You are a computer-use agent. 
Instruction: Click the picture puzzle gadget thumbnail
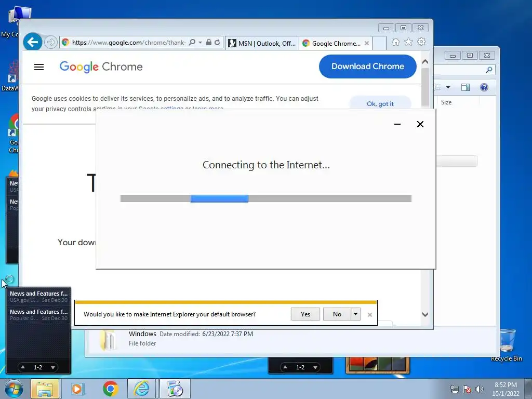377,365
